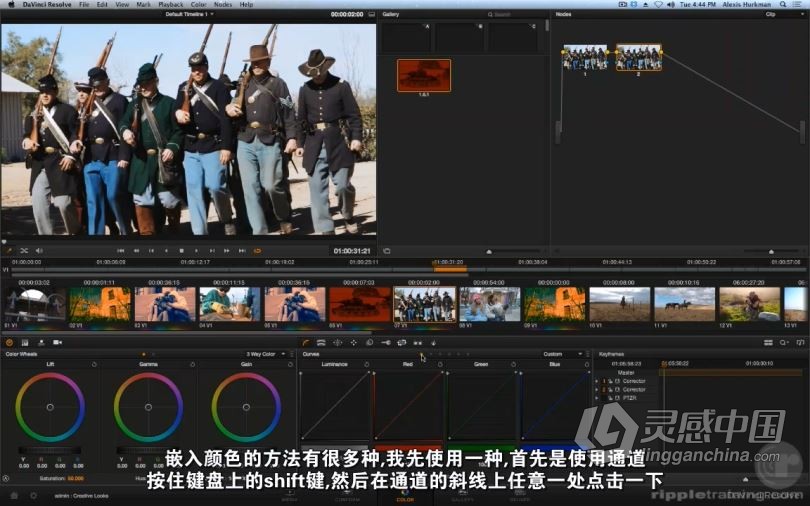Adjust the Gain color wheel center
This screenshot has height=506, width=810.
coord(246,407)
